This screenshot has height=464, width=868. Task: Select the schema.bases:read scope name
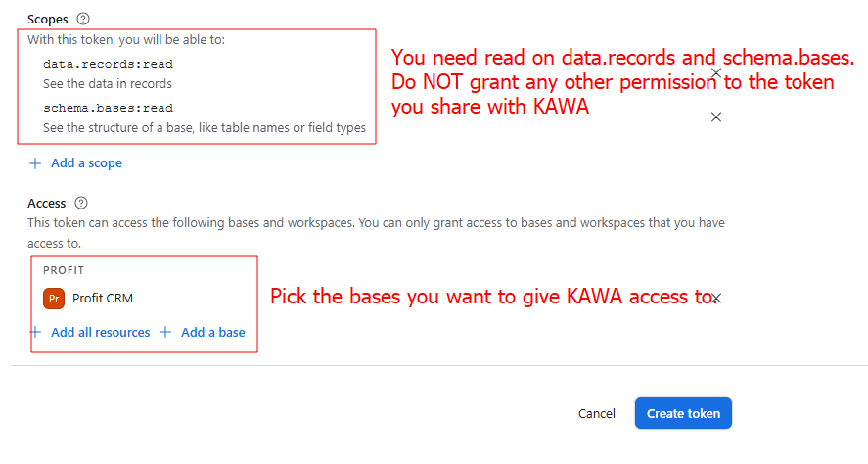point(108,108)
